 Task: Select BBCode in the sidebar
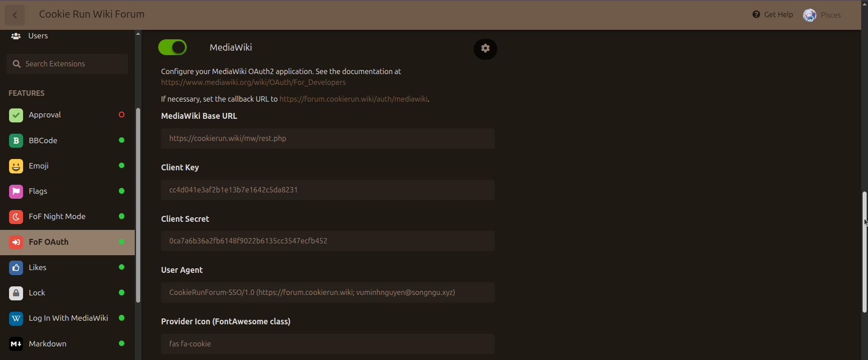[67, 140]
